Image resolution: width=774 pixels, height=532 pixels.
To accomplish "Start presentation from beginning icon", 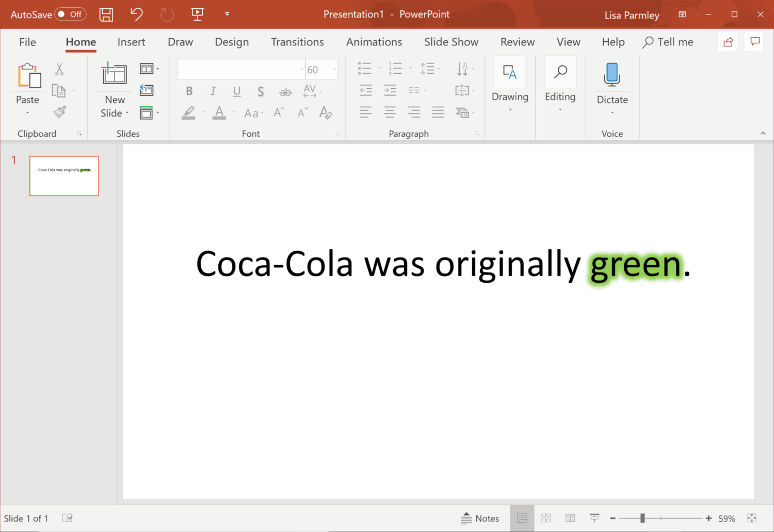I will click(x=197, y=14).
